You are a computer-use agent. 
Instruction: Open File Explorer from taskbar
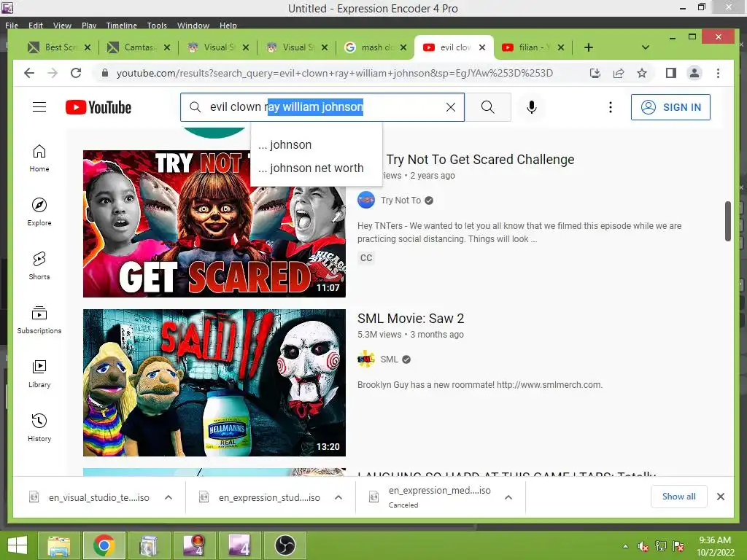58,545
